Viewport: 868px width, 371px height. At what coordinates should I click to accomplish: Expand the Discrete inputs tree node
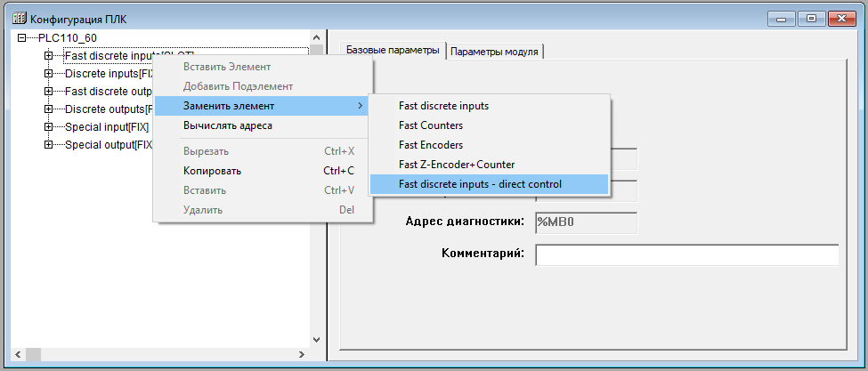click(48, 74)
